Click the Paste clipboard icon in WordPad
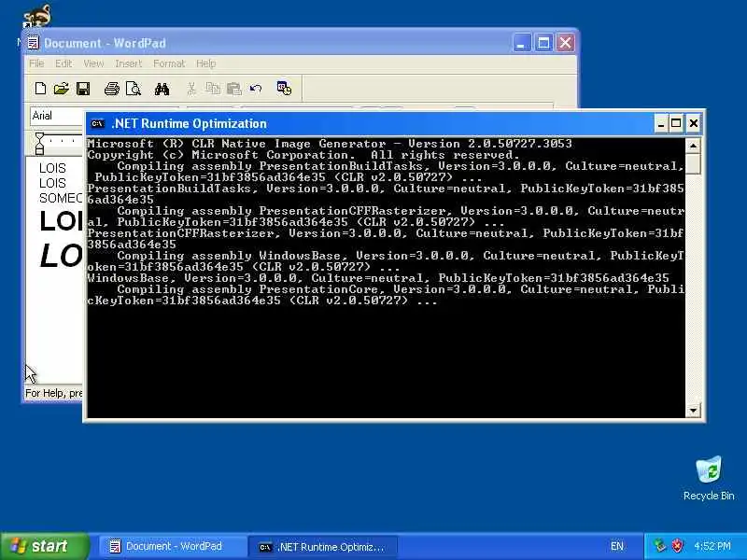This screenshot has height=560, width=747. (234, 88)
